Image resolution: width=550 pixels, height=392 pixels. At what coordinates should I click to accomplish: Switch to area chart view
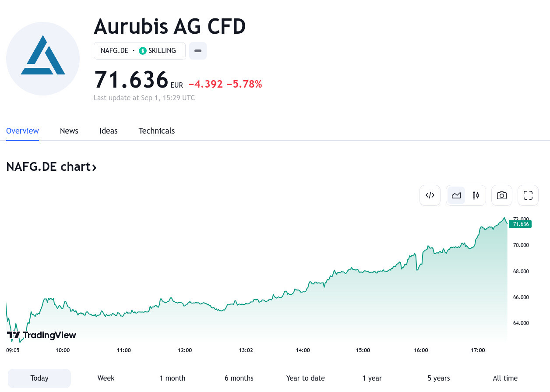click(x=456, y=195)
